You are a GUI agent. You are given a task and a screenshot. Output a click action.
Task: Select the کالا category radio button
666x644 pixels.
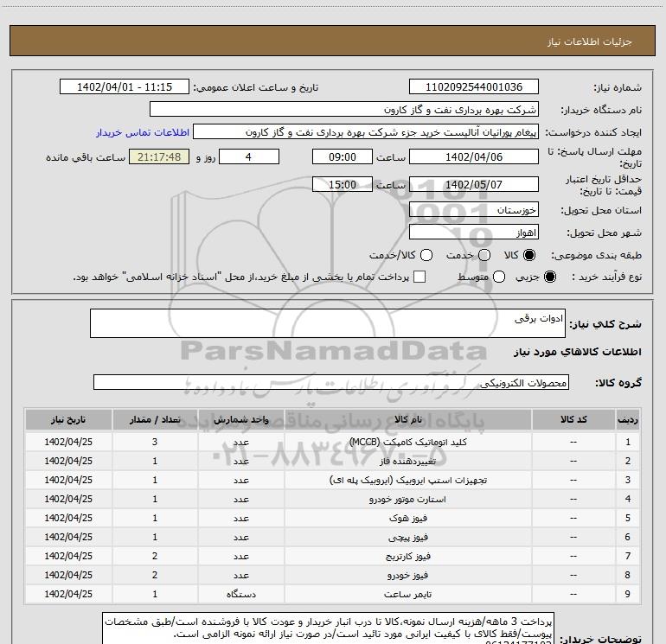[529, 255]
